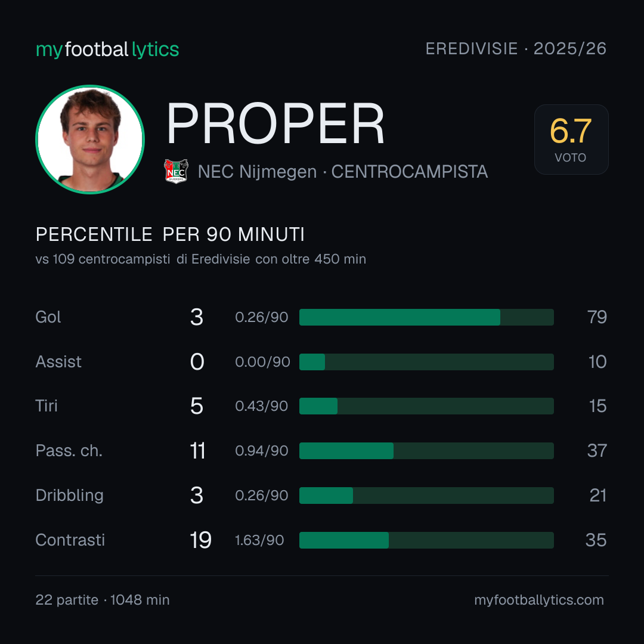644x644 pixels.
Task: Click the Contrasti total of 19
Action: pos(200,540)
